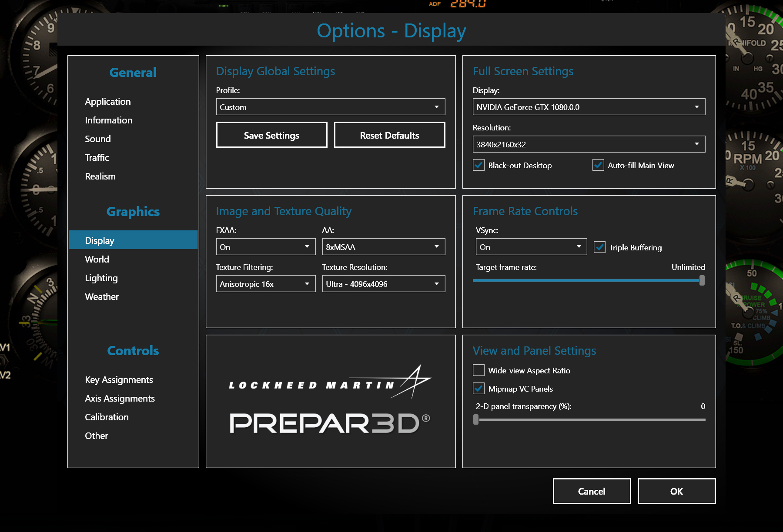The image size is (783, 532).
Task: Click the View and Panel Settings heading
Action: pos(534,351)
